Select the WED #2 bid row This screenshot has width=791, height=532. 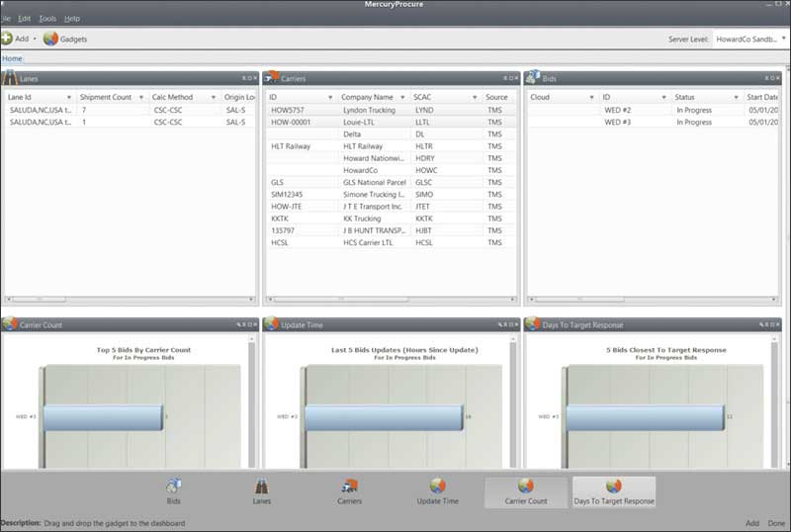tap(654, 110)
